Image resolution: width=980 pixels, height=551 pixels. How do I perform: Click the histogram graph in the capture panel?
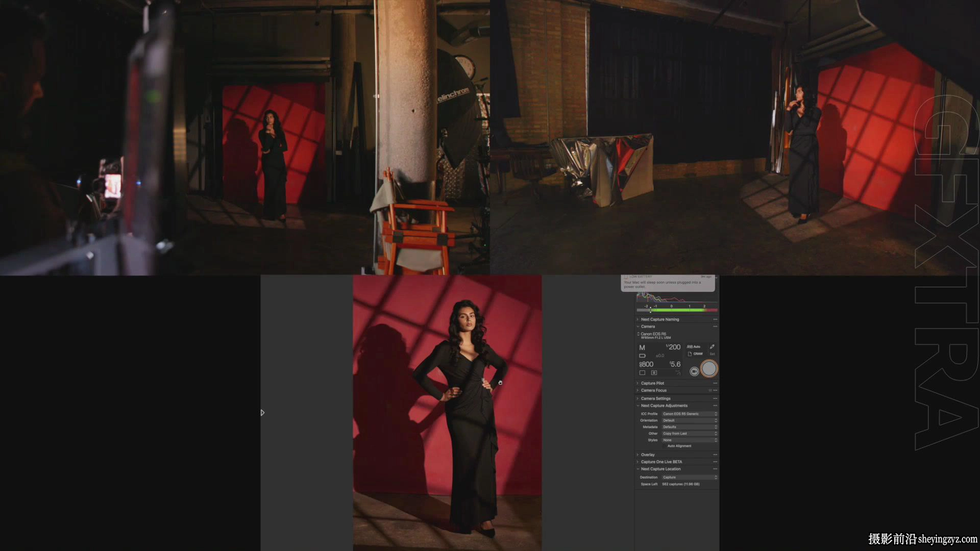677,298
